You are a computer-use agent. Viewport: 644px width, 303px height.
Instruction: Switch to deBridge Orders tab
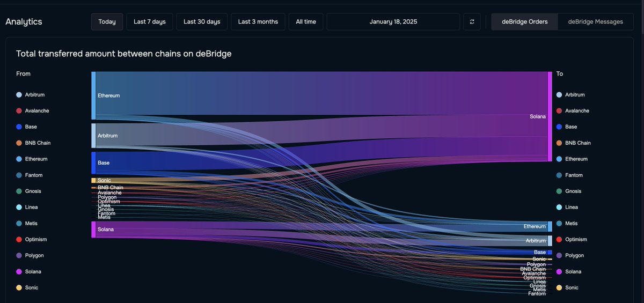[x=524, y=22]
